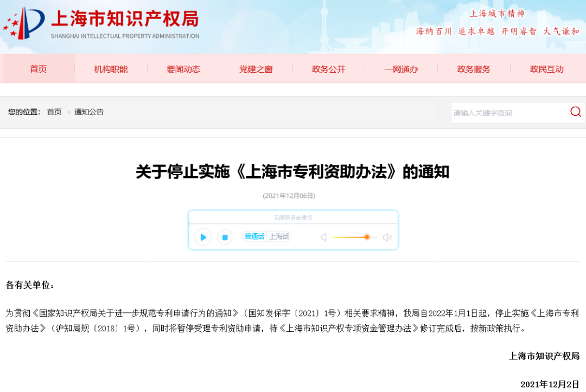Open the 政民互动 menu
The width and height of the screenshot is (586, 392).
(x=546, y=69)
